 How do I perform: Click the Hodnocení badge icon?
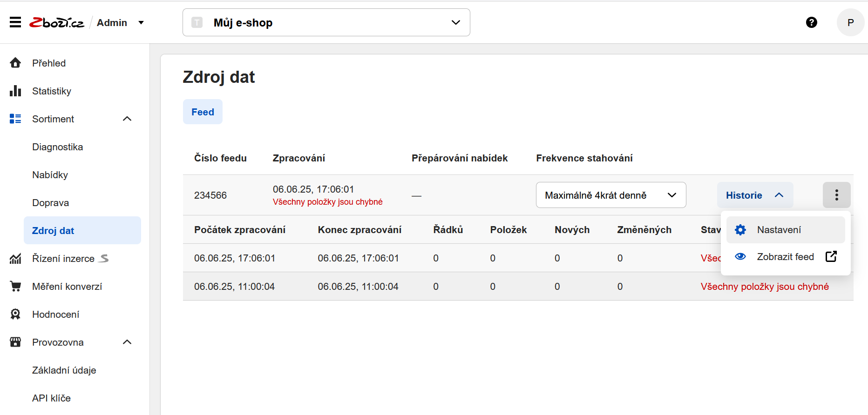pos(15,314)
